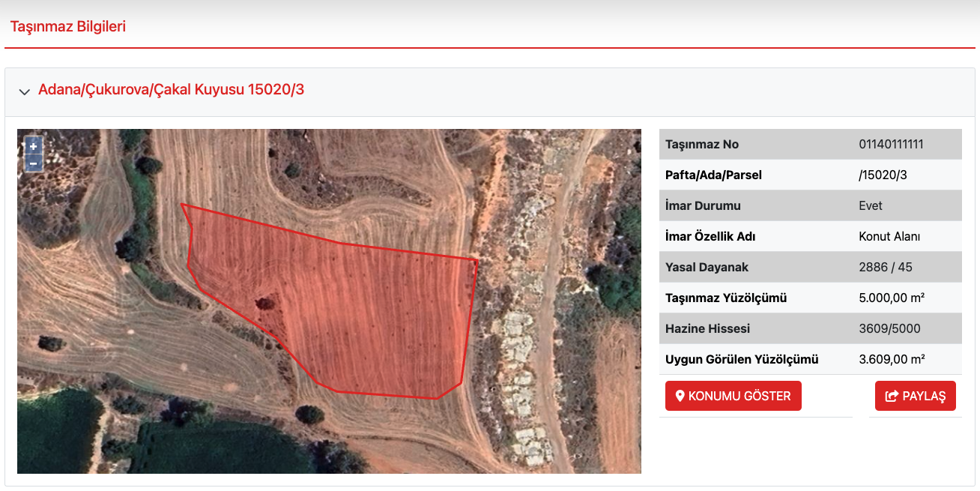Click the Taşınmaz No value 01140111111
Image resolution: width=980 pixels, height=491 pixels.
(x=891, y=145)
